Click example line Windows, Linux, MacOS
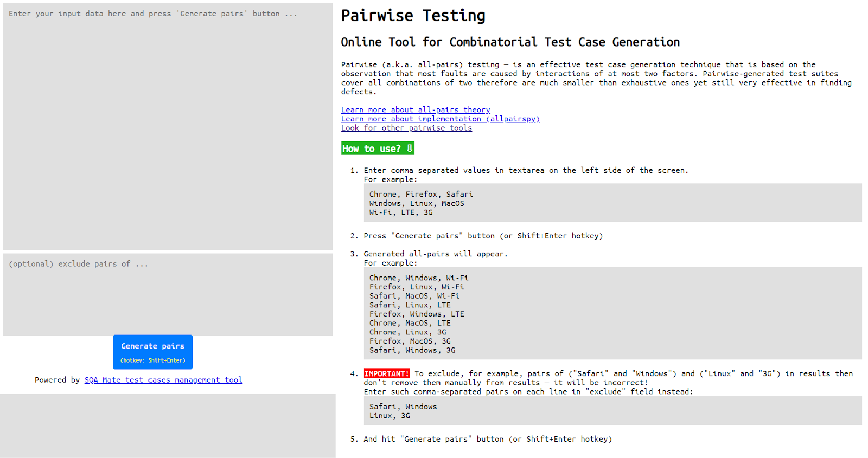868x458 pixels. pyautogui.click(x=417, y=203)
